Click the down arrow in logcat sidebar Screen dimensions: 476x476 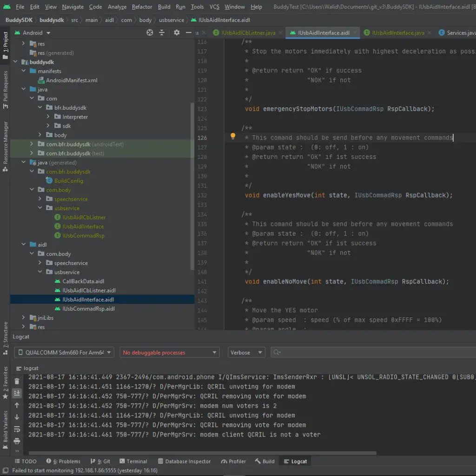pos(17,417)
